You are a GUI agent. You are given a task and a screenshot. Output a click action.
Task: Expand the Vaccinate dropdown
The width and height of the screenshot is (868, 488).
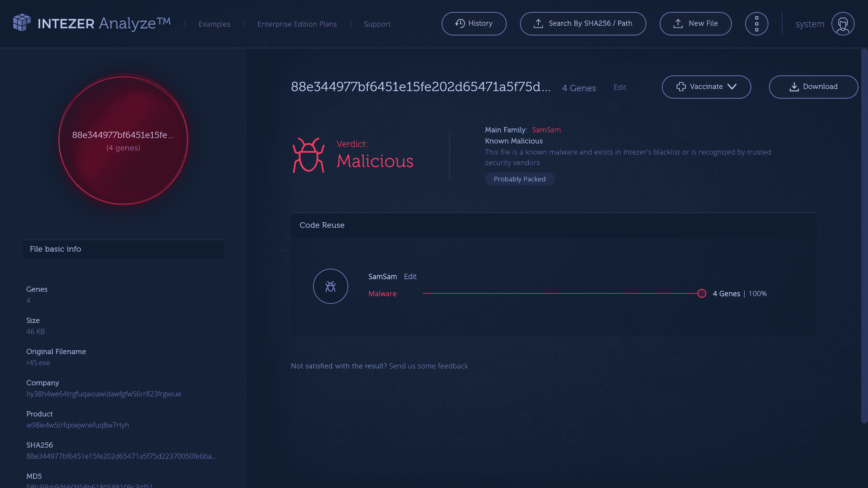coord(706,87)
